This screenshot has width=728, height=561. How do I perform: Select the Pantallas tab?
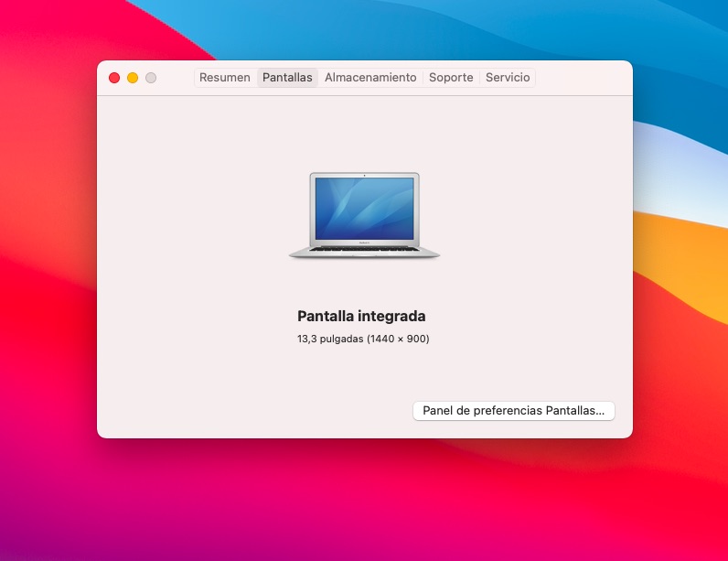(x=287, y=78)
